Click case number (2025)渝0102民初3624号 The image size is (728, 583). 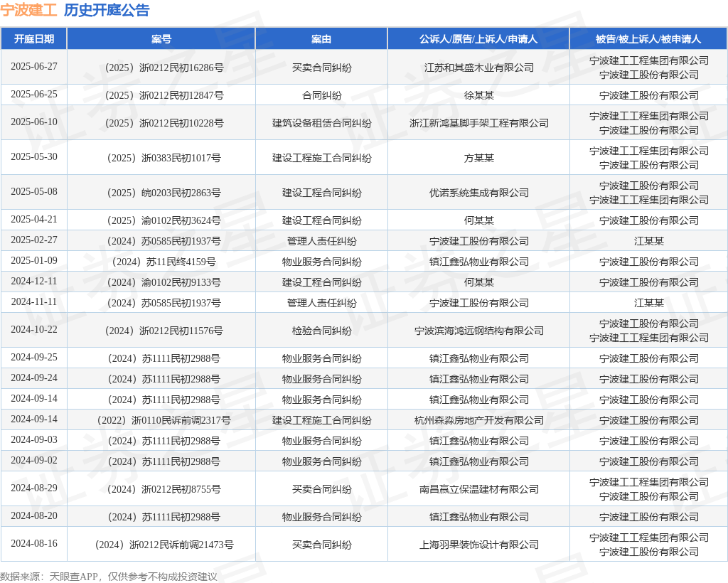pos(164,220)
